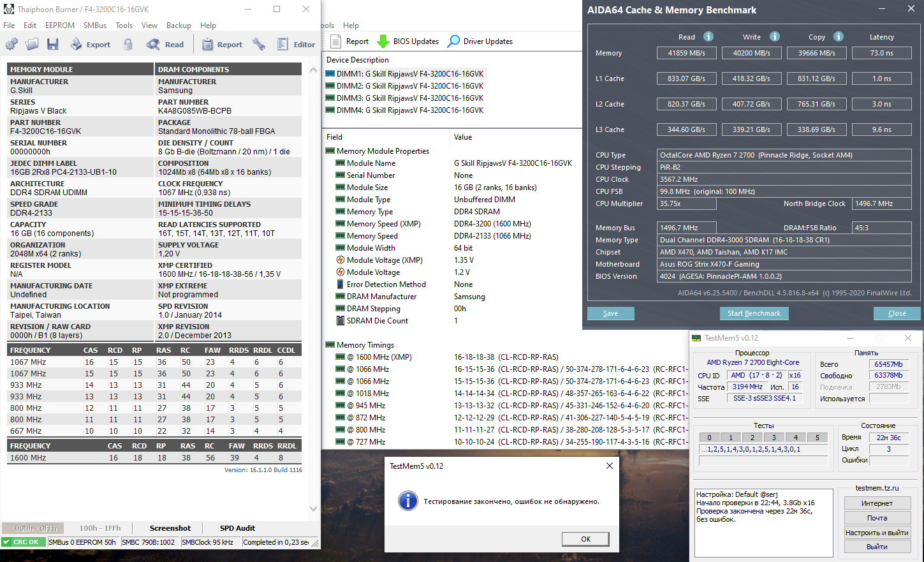Click Save button in AIDA64 benchmark
Viewport: 924px width, 562px height.
tap(610, 313)
